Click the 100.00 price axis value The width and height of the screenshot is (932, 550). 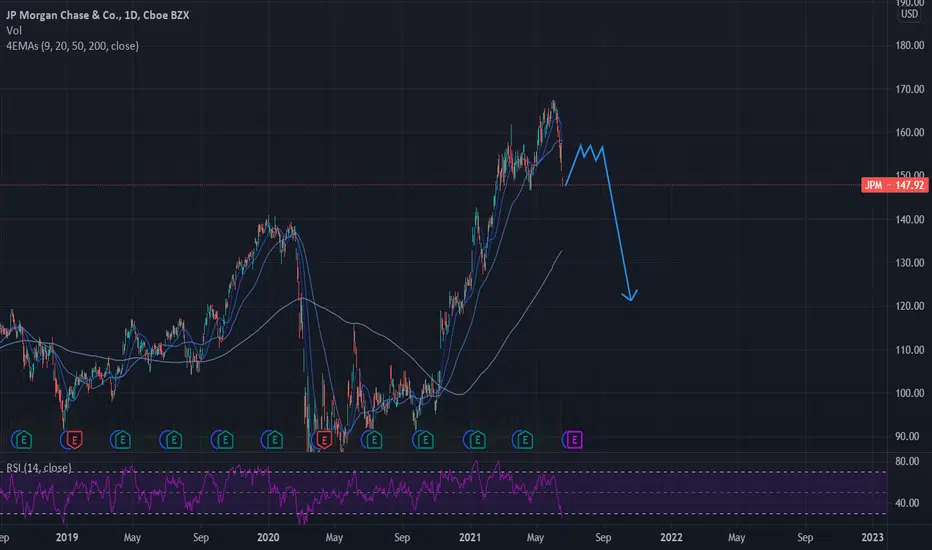pos(909,393)
